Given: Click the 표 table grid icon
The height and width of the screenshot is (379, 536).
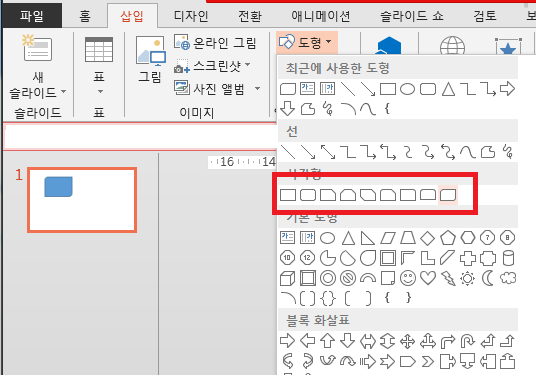Looking at the screenshot, I should pos(99,50).
